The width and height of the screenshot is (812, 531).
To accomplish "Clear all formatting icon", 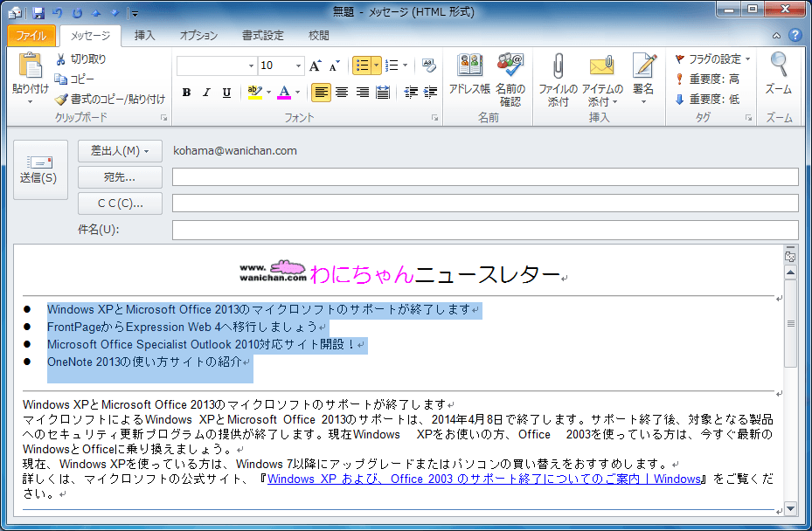I will click(x=429, y=66).
